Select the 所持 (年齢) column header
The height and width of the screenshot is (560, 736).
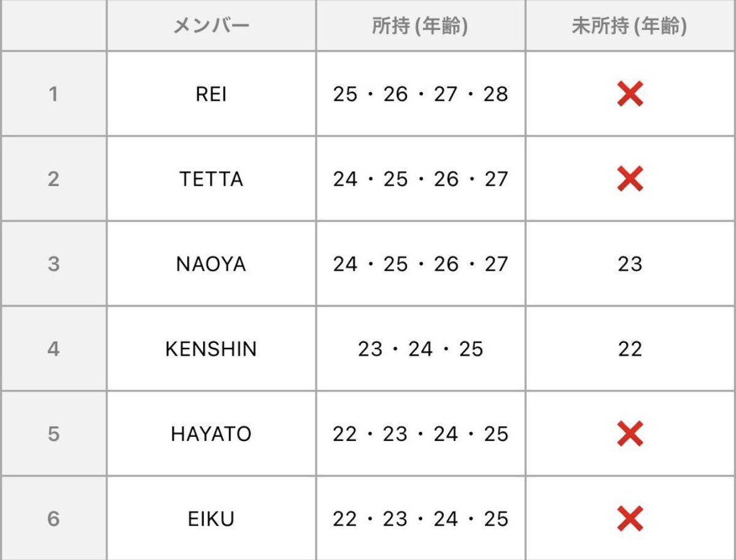(420, 26)
